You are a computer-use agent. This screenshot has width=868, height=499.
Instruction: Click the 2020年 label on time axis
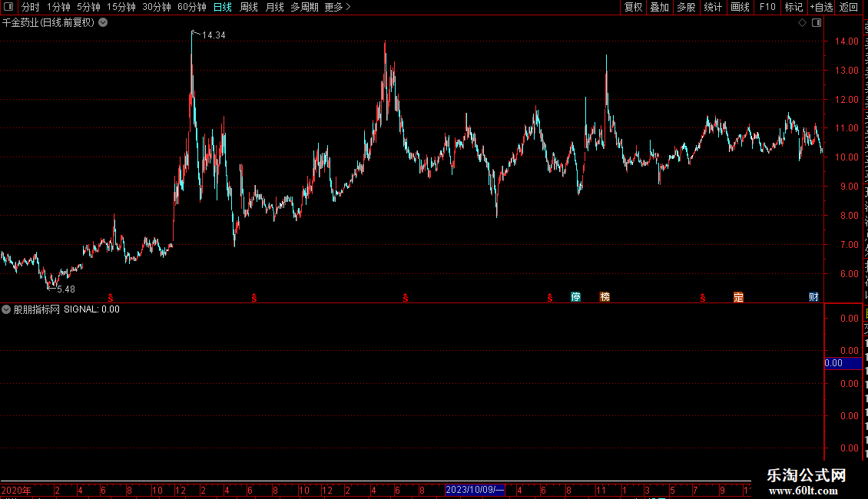click(16, 490)
